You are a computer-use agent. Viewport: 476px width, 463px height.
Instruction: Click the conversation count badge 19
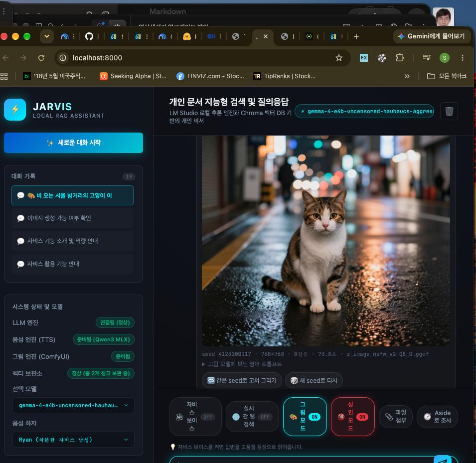[x=129, y=177]
